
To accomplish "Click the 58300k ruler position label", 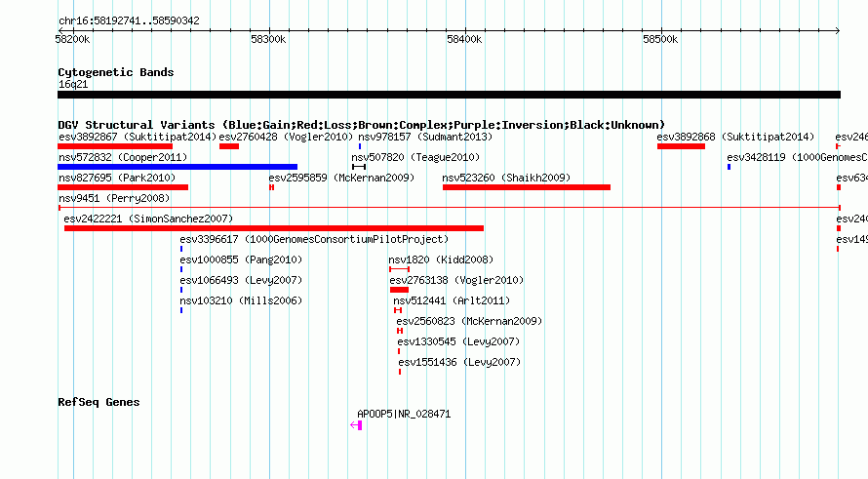I will [x=268, y=39].
